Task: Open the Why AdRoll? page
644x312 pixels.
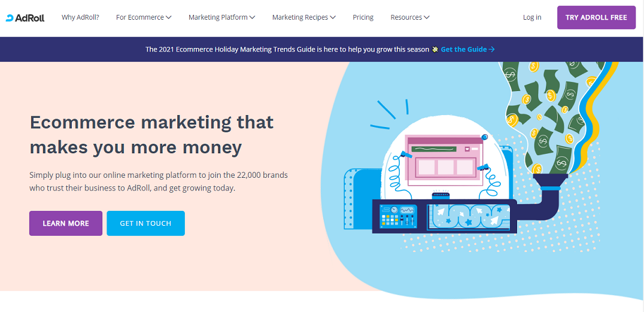Action: point(80,17)
